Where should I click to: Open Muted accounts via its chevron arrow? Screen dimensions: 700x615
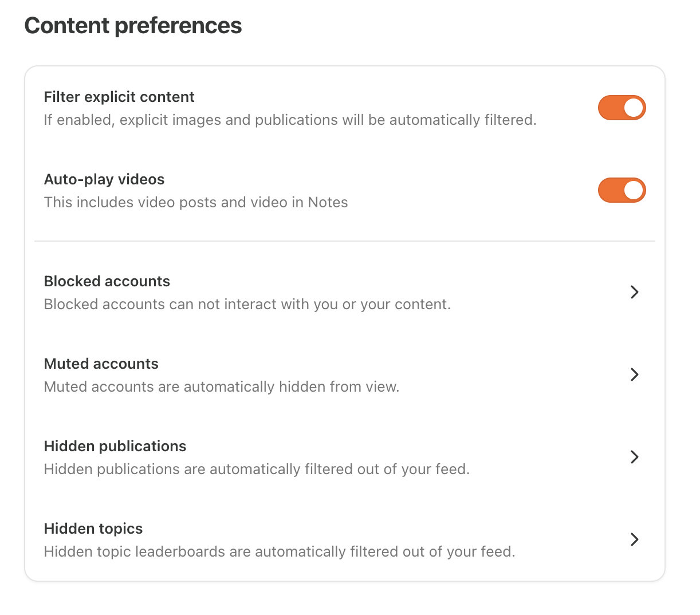click(x=635, y=374)
